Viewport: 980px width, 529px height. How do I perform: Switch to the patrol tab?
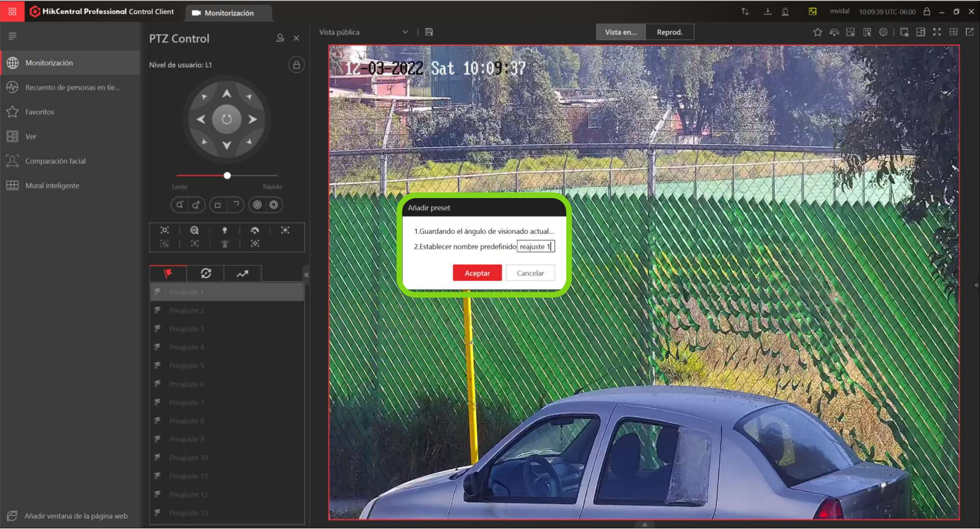(205, 274)
